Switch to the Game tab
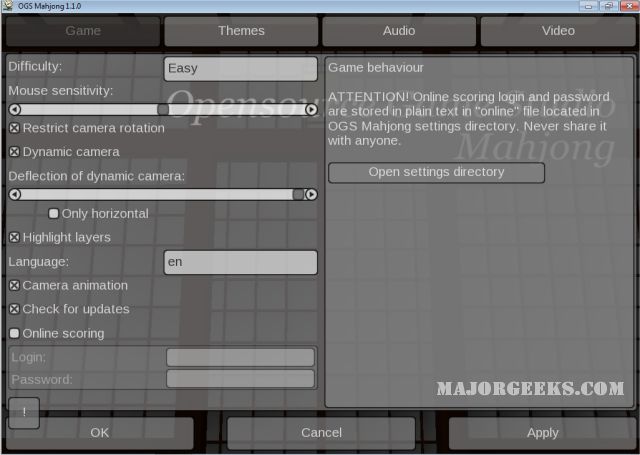Viewport: 640px width, 455px height. point(83,31)
